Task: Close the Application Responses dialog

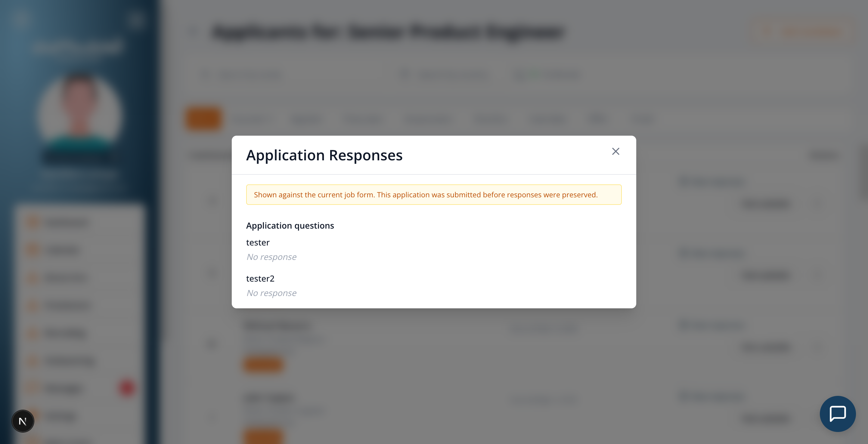Action: click(x=615, y=152)
